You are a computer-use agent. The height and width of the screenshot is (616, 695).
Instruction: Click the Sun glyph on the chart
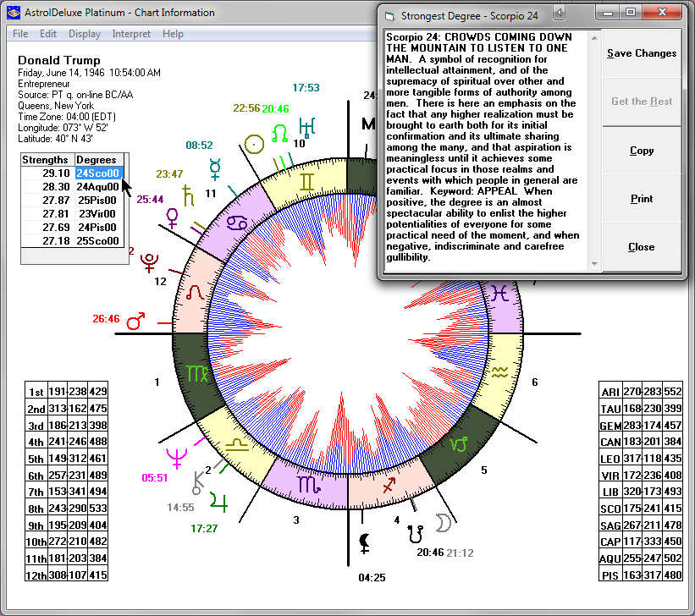click(253, 142)
